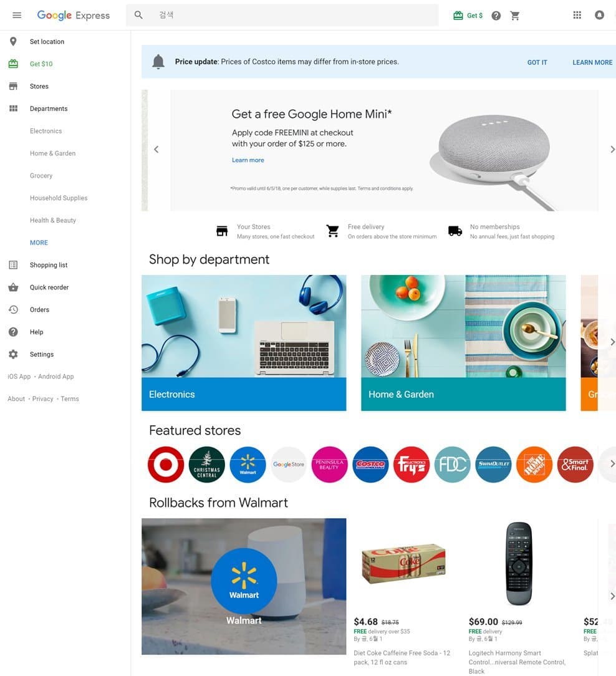Image resolution: width=616 pixels, height=676 pixels.
Task: Open Settings from the sidebar gear
Action: (12, 354)
